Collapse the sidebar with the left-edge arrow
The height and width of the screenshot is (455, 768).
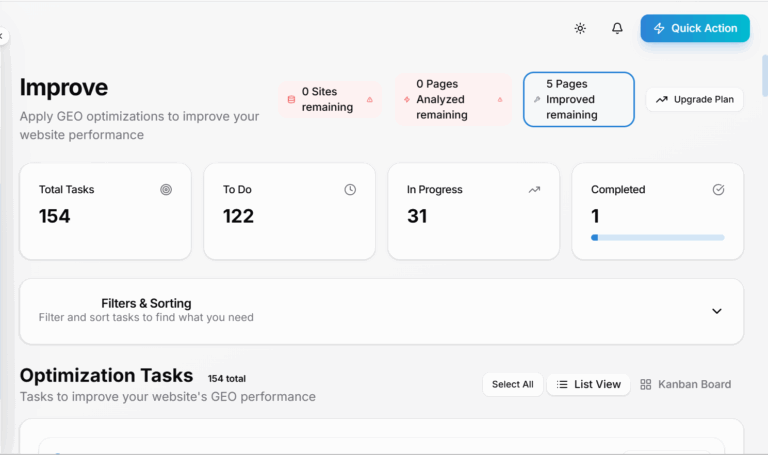[x=2, y=36]
